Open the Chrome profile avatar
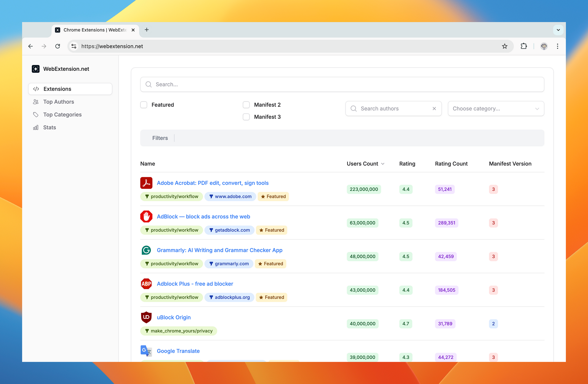 pos(544,46)
